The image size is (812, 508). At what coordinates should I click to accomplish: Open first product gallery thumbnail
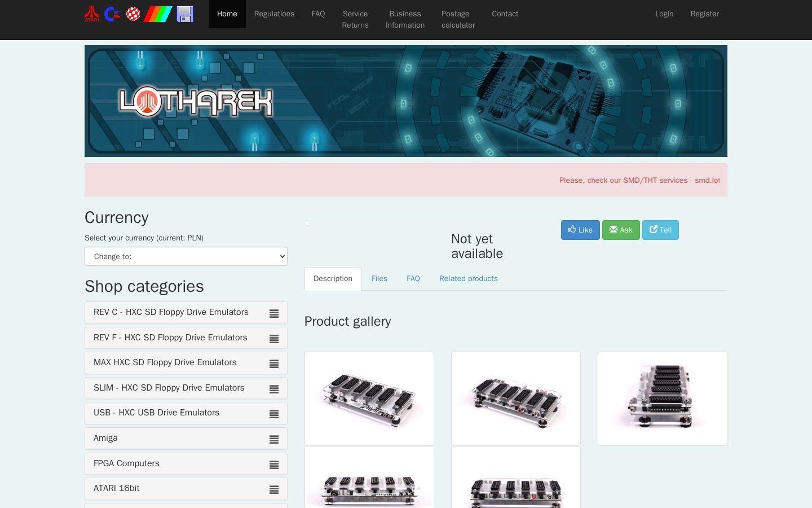[x=369, y=398]
